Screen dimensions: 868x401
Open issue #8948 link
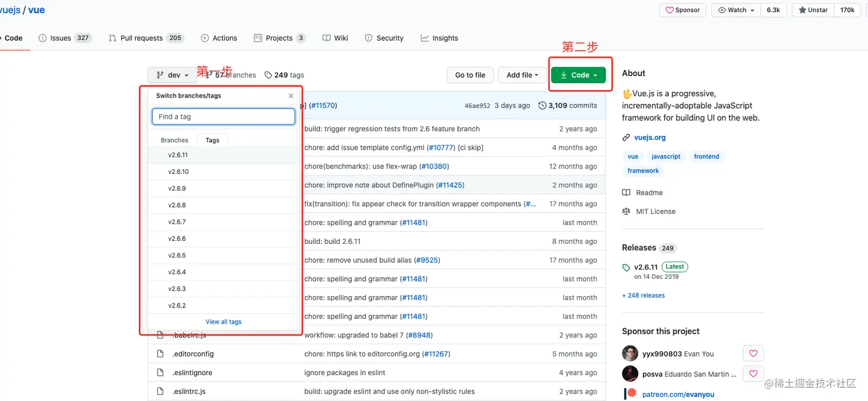tap(420, 335)
